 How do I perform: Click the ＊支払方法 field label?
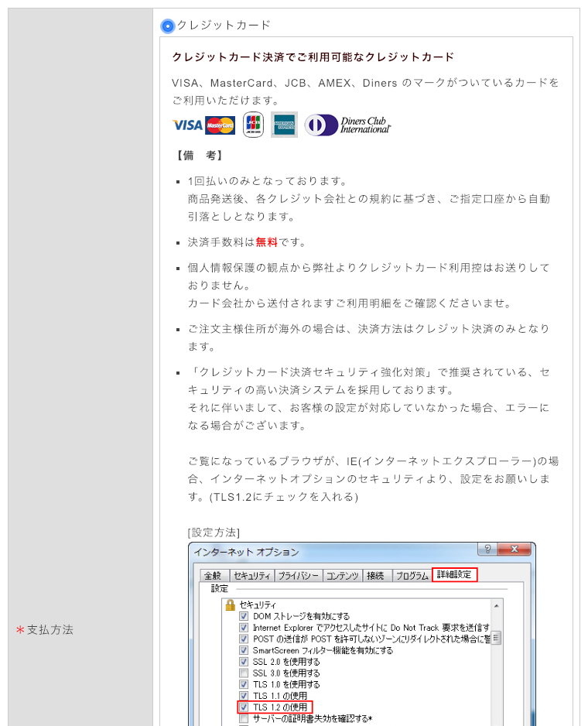[44, 630]
